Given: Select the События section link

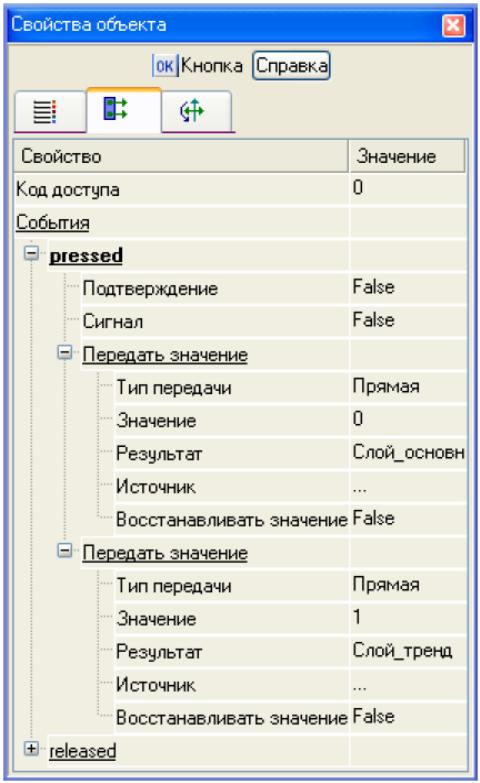Looking at the screenshot, I should (52, 222).
